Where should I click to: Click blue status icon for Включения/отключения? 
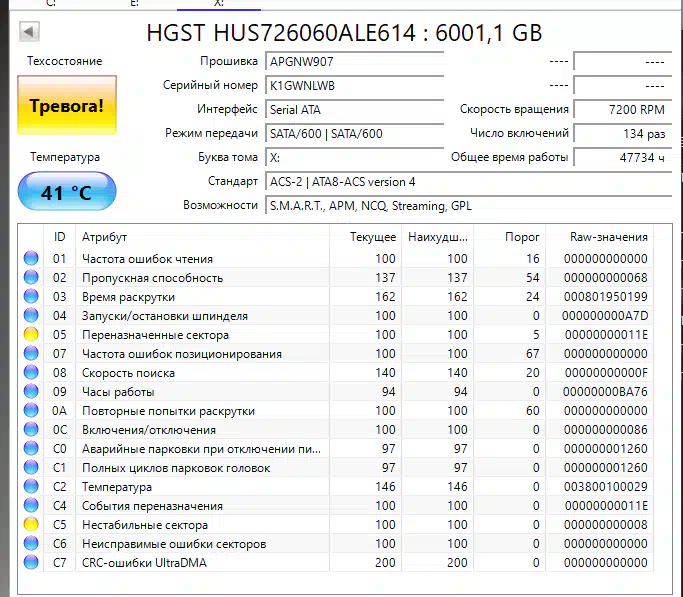point(31,429)
